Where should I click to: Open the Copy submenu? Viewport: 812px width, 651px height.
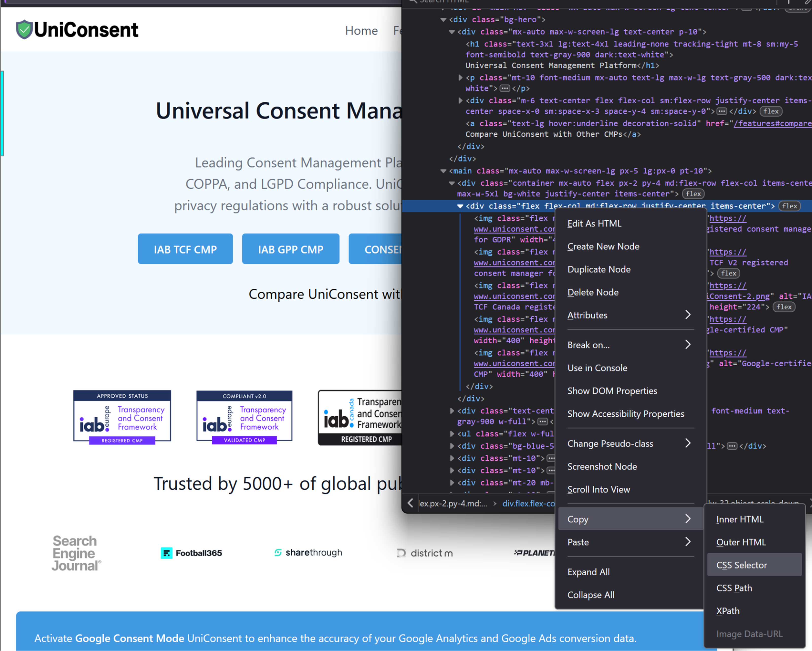(x=631, y=519)
